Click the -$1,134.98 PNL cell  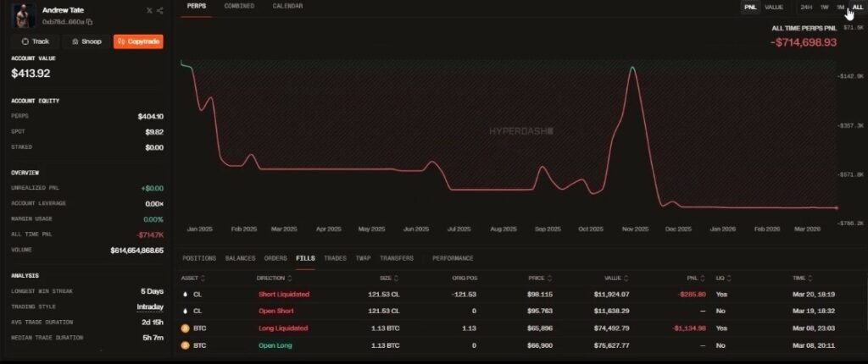coord(689,328)
